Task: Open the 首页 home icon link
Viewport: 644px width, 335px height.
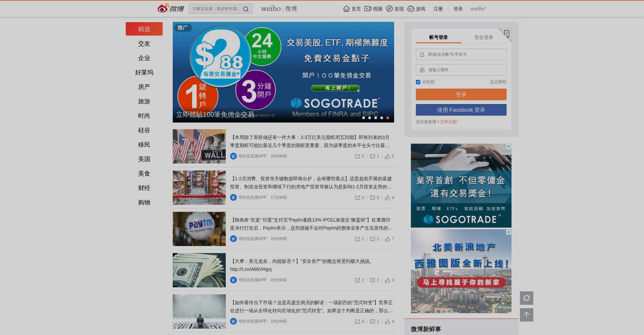Action: [x=346, y=9]
